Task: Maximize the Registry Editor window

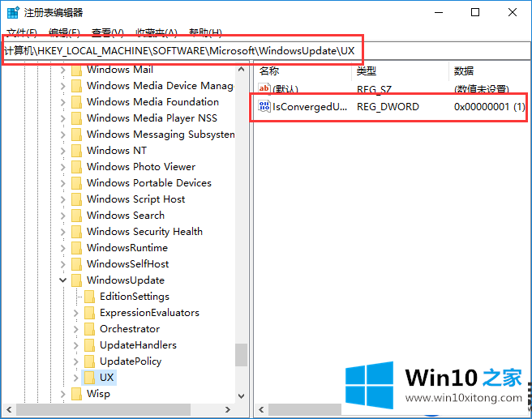Action: coord(475,12)
